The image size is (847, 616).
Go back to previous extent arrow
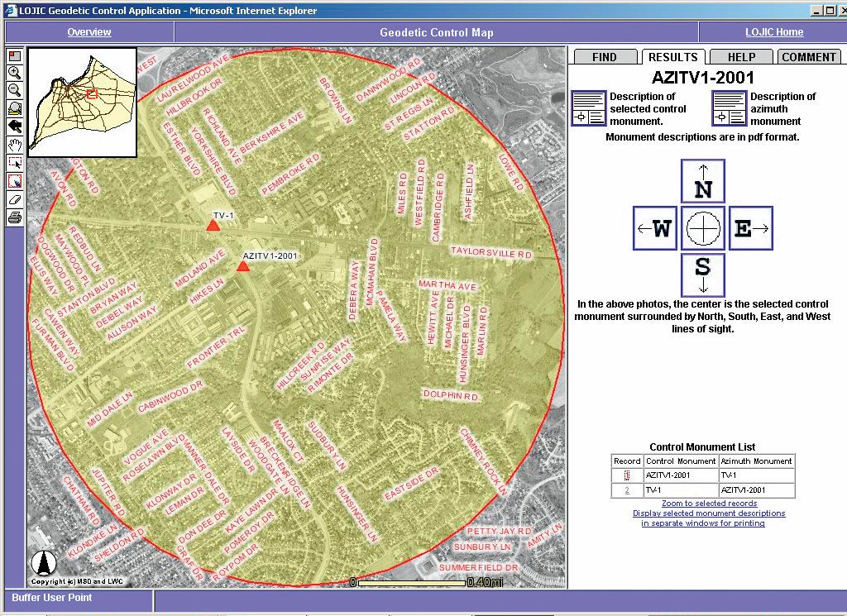pos(15,127)
